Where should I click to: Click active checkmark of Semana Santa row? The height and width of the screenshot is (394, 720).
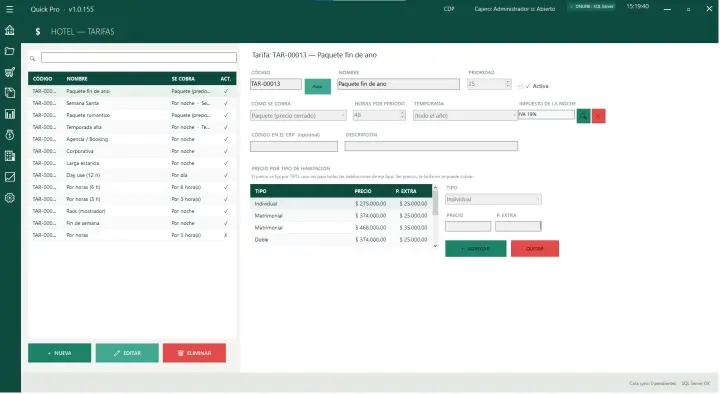point(225,103)
